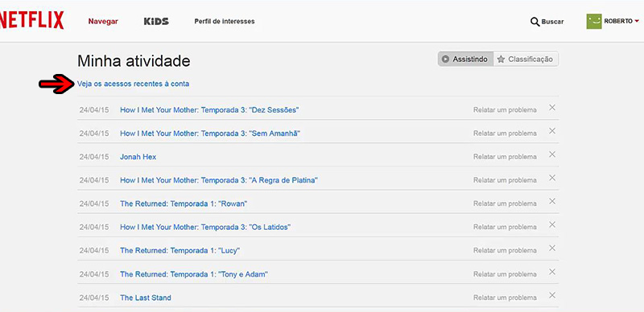This screenshot has width=644, height=312.
Task: Open the Navegar menu
Action: pyautogui.click(x=103, y=22)
